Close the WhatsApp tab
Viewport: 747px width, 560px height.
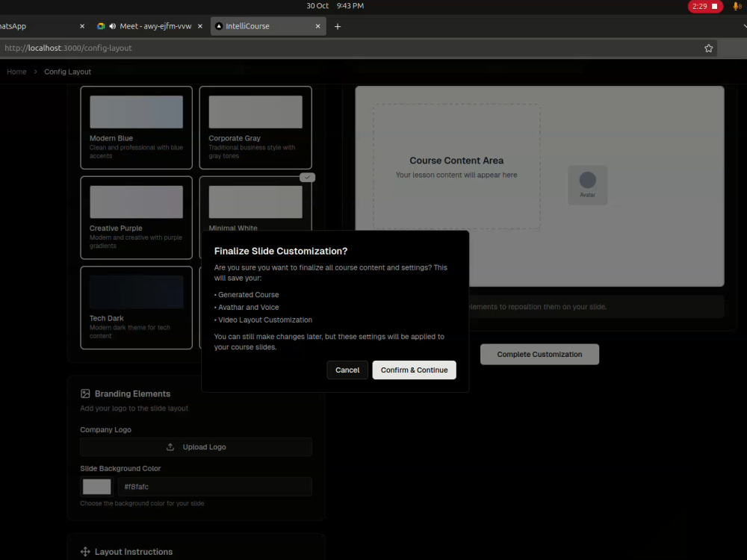tap(82, 26)
